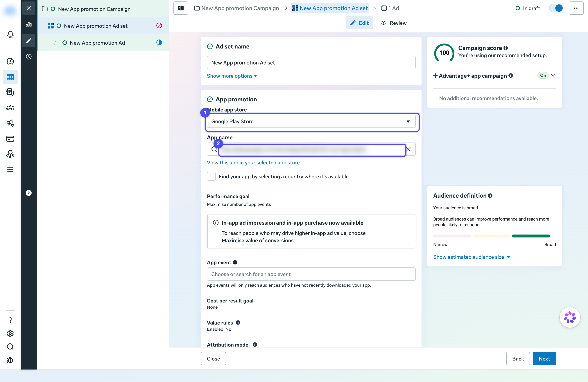
Task: Click Value rules info icon
Action: tap(238, 322)
